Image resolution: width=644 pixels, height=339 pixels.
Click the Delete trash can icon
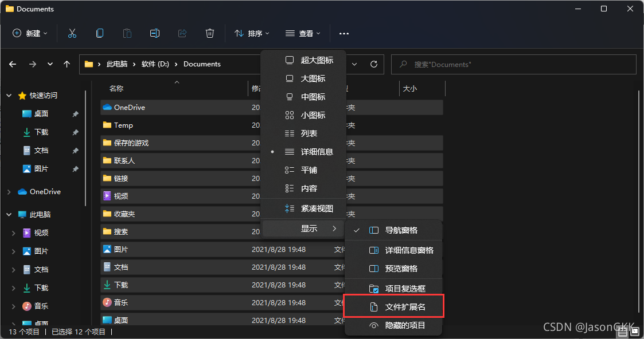209,34
